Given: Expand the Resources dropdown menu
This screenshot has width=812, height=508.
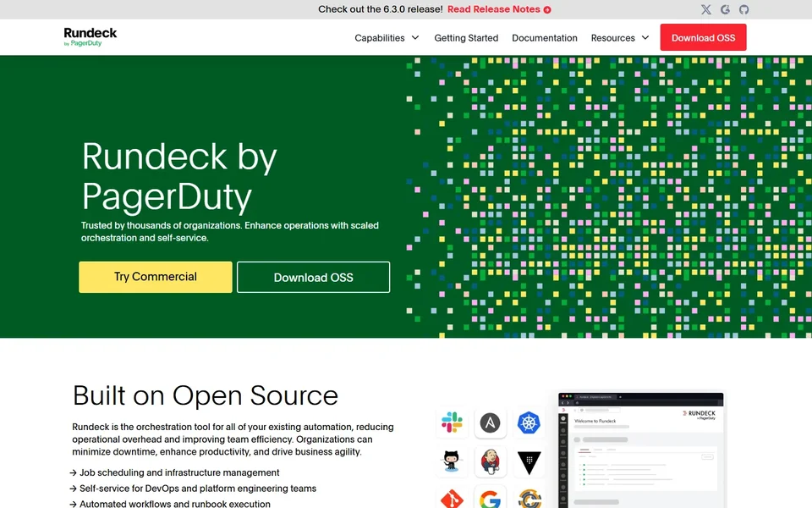Looking at the screenshot, I should point(620,38).
